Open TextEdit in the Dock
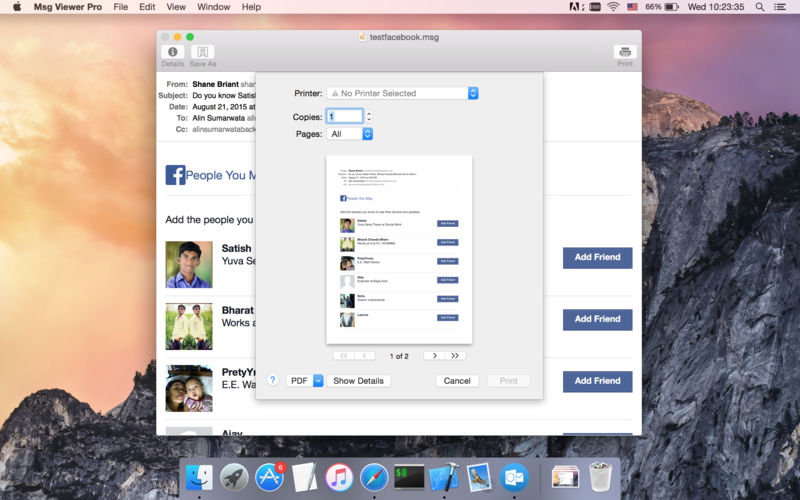 tap(304, 478)
